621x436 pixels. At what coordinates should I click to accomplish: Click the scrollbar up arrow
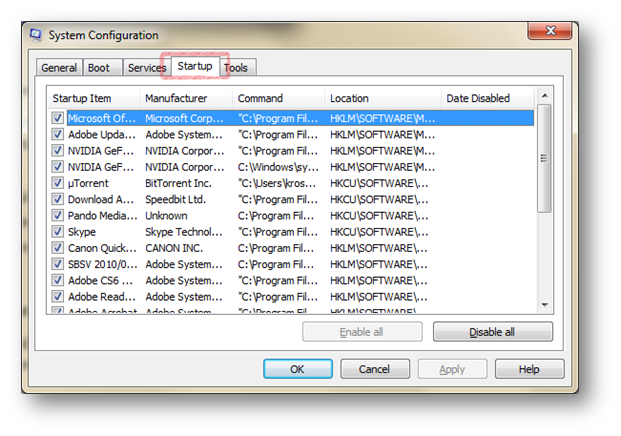[545, 96]
